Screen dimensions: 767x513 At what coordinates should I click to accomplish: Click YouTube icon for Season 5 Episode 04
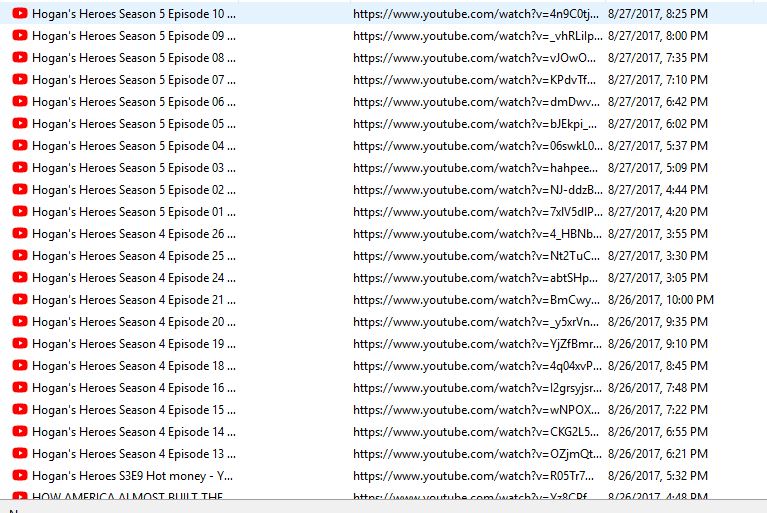tap(20, 145)
